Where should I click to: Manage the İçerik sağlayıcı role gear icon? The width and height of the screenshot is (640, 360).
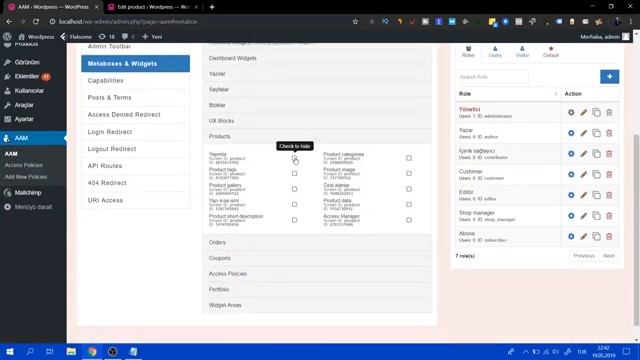(571, 154)
